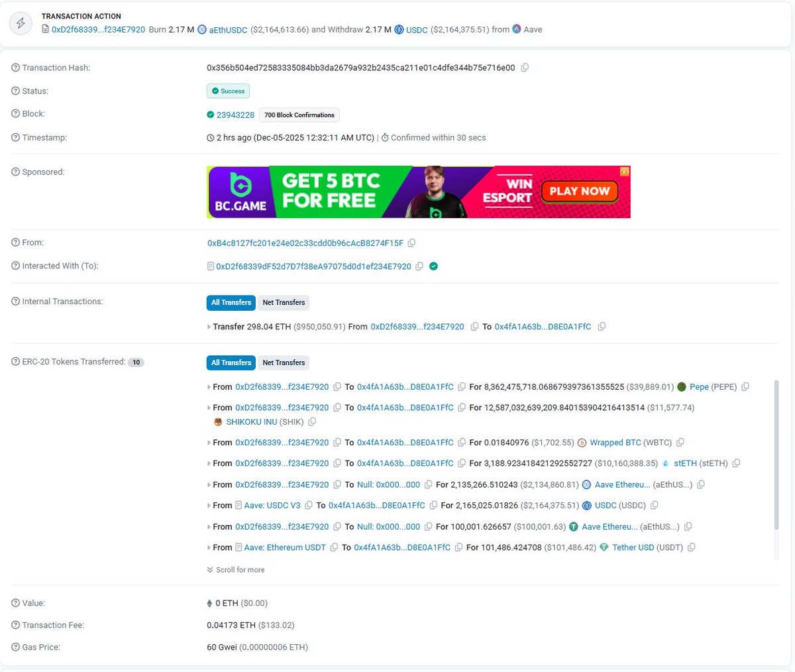Open the Aave link in Transaction Action

[533, 30]
